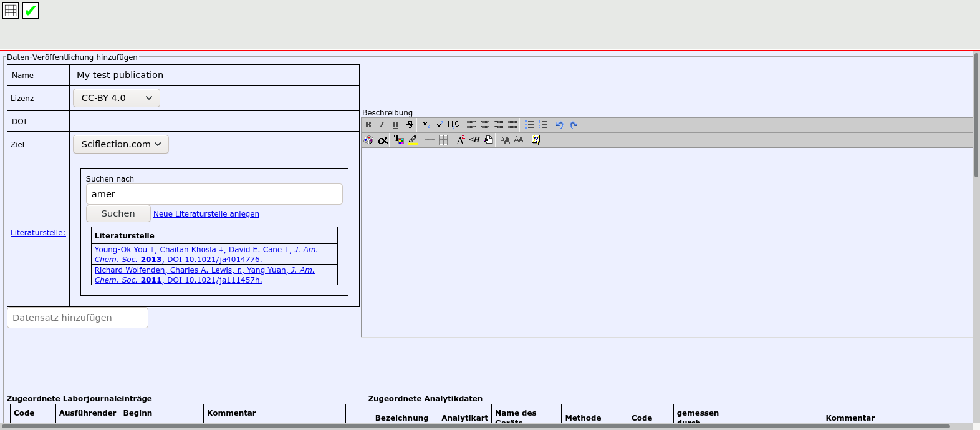Apply H2O chemical formula formatting
Image resolution: width=980 pixels, height=430 pixels.
[454, 125]
